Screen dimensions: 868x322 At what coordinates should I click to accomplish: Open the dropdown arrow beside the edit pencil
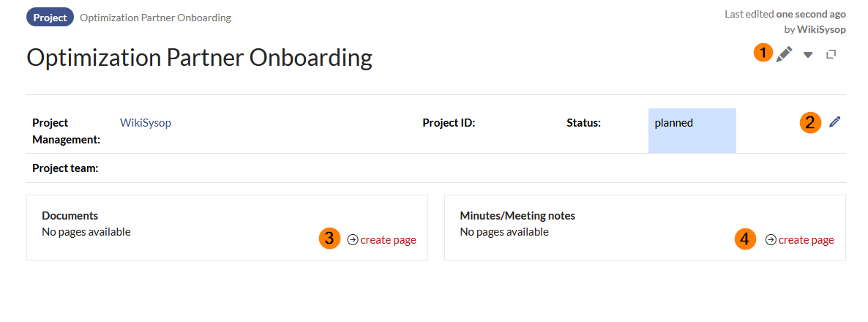[x=808, y=54]
